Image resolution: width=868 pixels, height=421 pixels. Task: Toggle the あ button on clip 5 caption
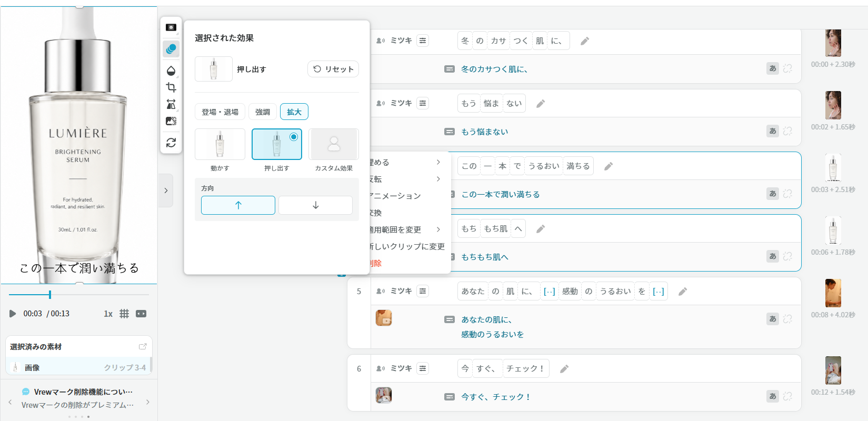[x=773, y=319]
